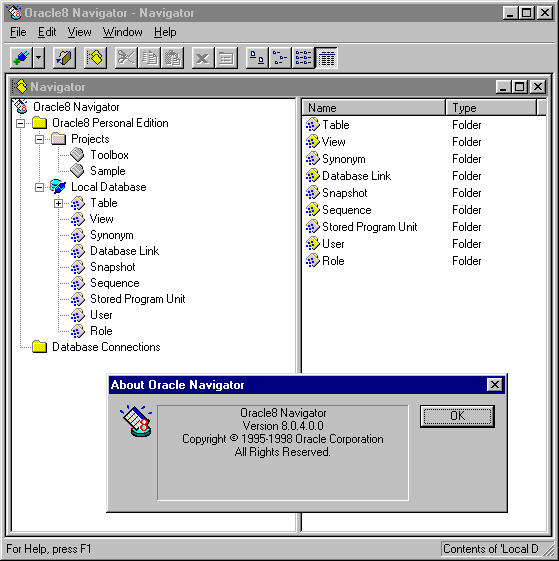559x561 pixels.
Task: Click the Paste clipboard toolbar icon
Action: click(172, 58)
